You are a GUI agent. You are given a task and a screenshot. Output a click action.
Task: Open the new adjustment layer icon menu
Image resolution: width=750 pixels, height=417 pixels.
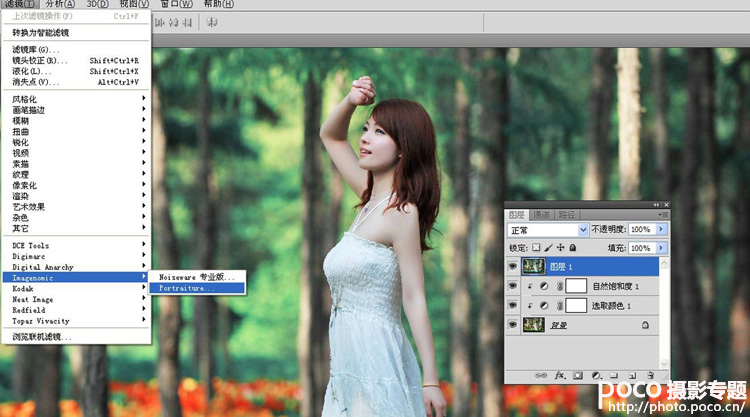click(x=596, y=376)
